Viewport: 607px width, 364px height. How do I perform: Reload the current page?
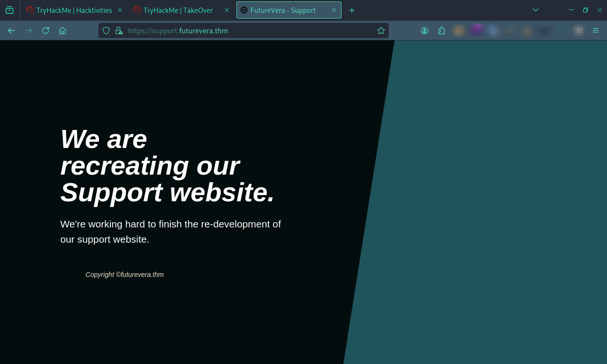tap(46, 30)
